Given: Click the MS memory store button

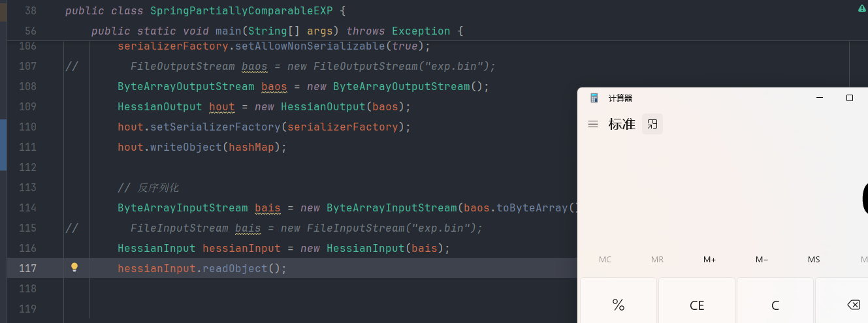Looking at the screenshot, I should 814,260.
